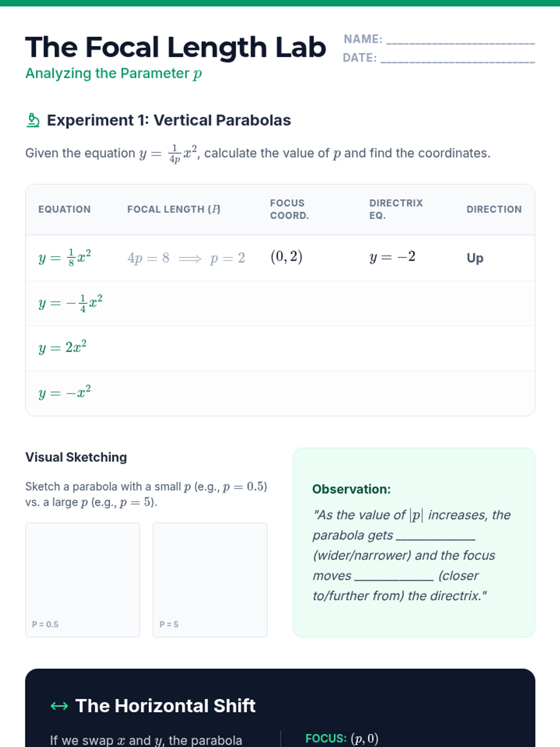Click the microscope icon beside Experiment 1
Viewport: 560px width, 747px height.
33,120
